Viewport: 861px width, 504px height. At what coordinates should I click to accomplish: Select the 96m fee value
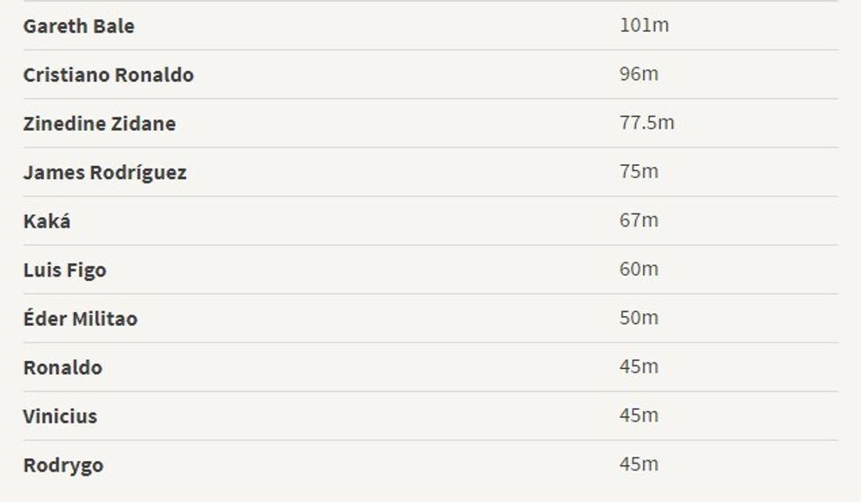coord(639,74)
